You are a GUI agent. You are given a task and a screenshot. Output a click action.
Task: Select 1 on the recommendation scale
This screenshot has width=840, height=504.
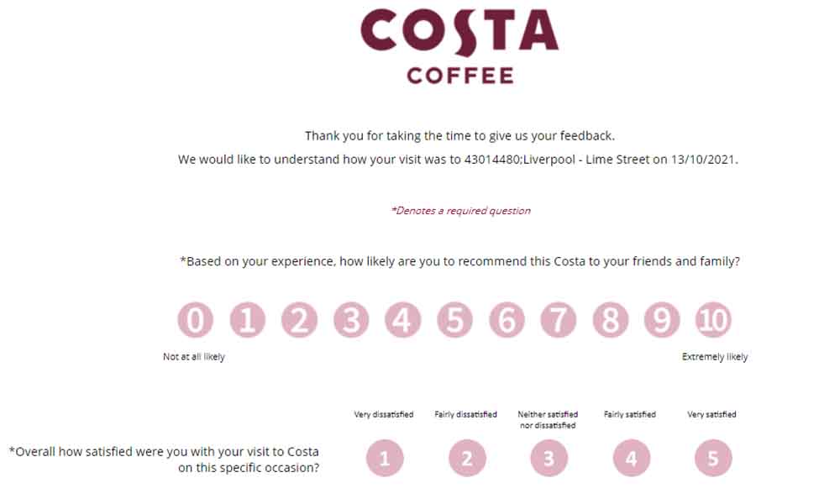pos(248,320)
